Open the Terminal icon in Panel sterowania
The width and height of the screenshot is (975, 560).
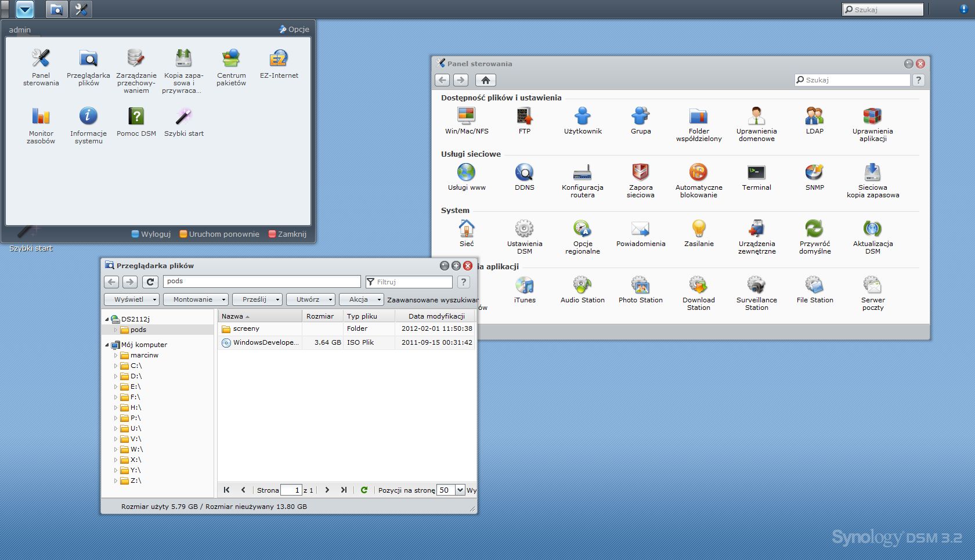tap(756, 173)
